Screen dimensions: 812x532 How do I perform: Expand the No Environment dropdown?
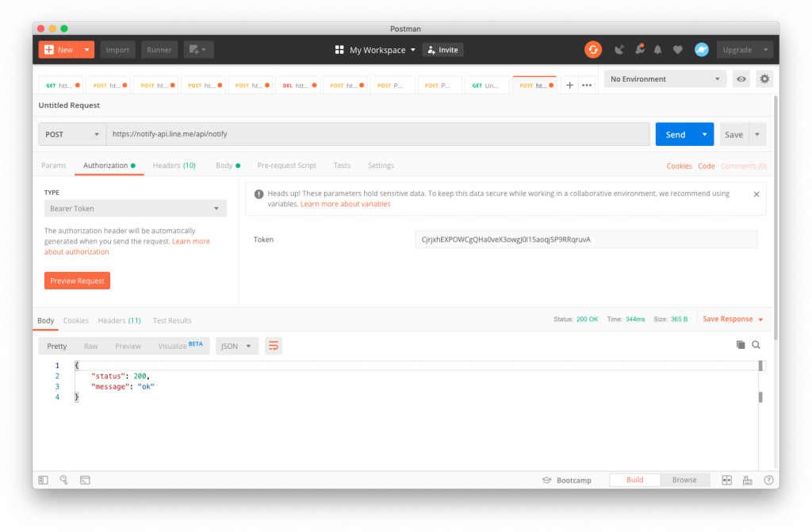pyautogui.click(x=665, y=79)
